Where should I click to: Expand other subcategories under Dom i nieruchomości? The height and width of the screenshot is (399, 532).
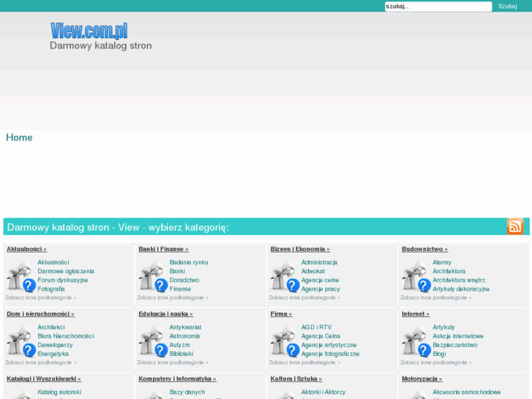(41, 362)
